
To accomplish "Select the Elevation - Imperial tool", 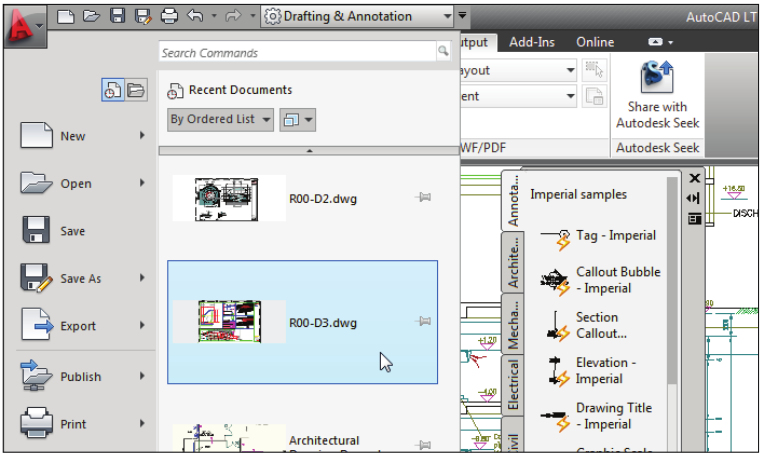I will click(x=593, y=370).
